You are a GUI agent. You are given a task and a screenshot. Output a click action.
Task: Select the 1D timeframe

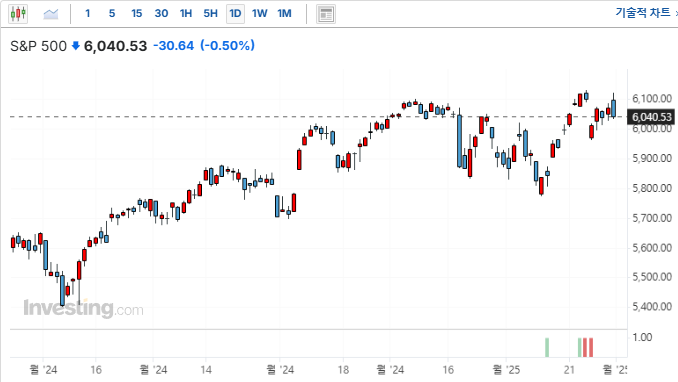235,14
